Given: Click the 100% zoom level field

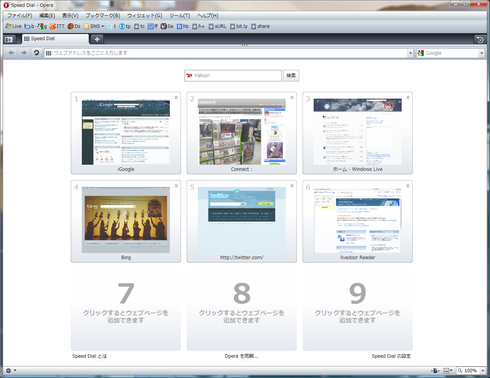Looking at the screenshot, I should click(468, 370).
